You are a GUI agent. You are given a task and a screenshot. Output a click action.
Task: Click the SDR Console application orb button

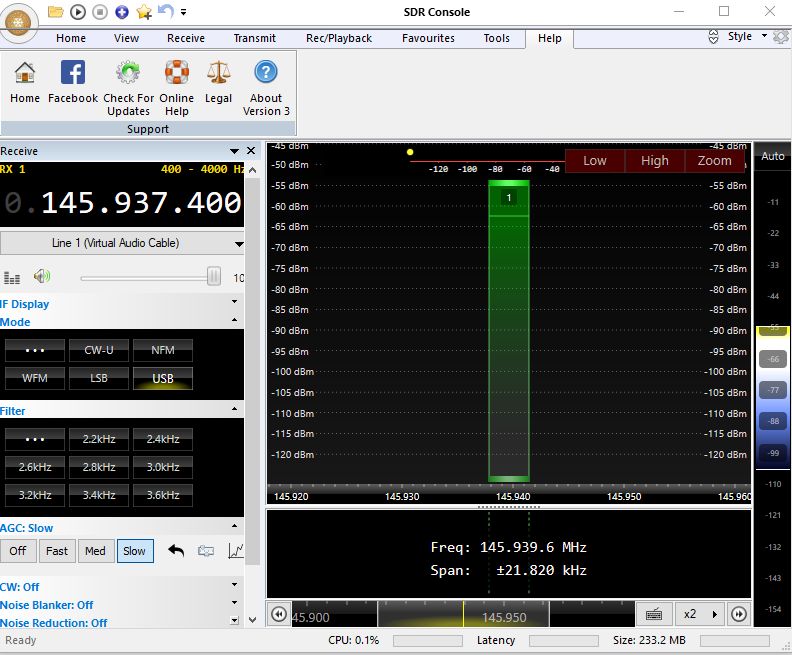tap(19, 23)
